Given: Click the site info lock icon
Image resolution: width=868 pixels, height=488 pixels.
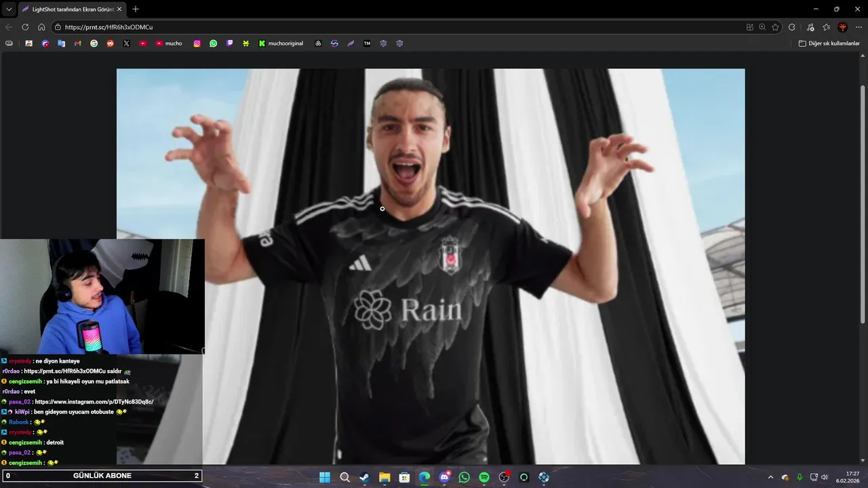Looking at the screenshot, I should point(58,27).
